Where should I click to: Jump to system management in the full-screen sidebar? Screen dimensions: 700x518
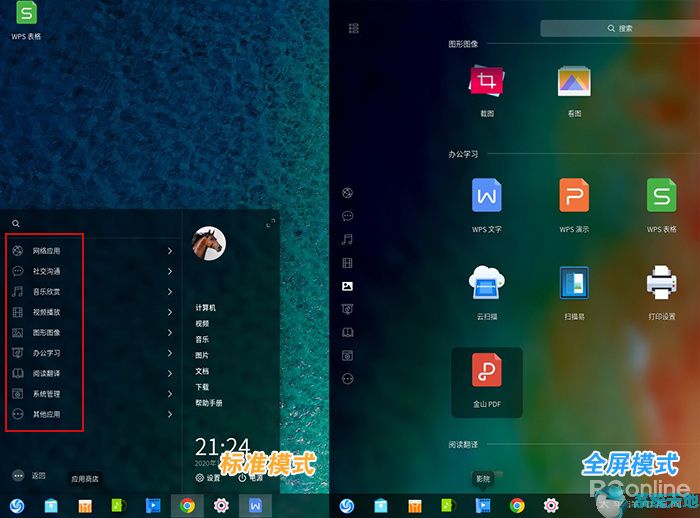tap(347, 355)
